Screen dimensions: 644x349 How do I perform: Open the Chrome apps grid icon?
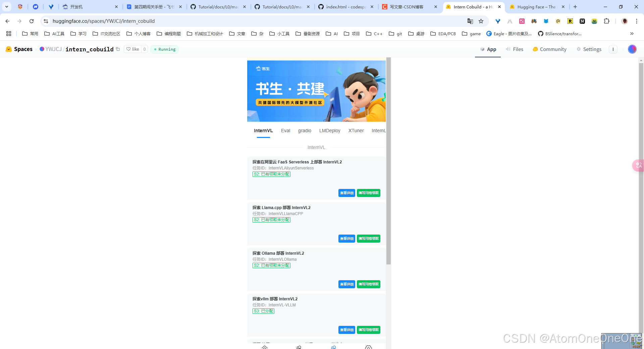[x=9, y=34]
